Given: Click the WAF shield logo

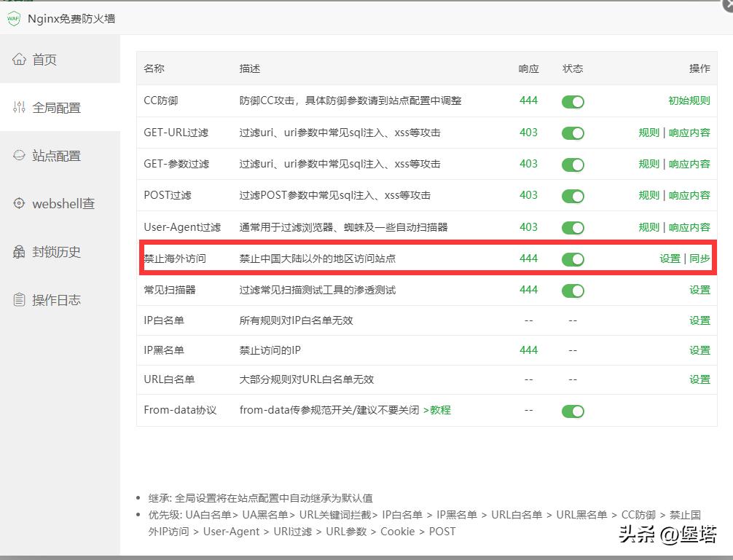Looking at the screenshot, I should [15, 17].
